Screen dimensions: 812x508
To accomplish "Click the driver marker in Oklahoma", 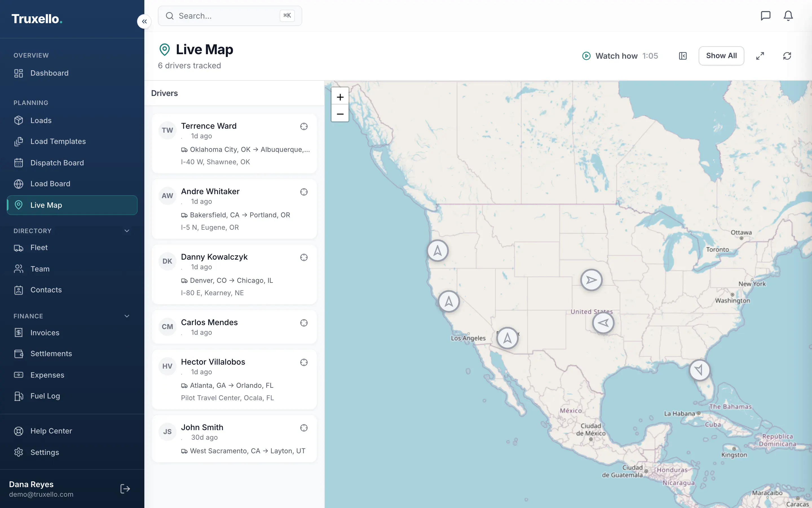I will click(x=603, y=323).
